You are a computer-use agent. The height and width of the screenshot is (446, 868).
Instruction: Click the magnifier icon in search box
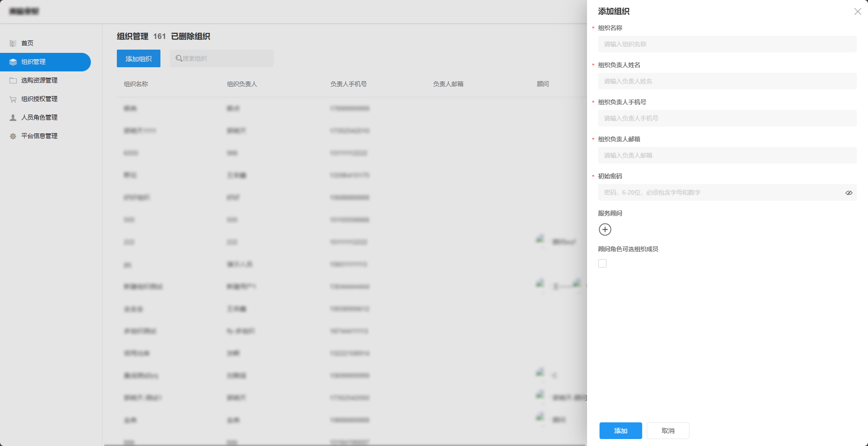179,58
